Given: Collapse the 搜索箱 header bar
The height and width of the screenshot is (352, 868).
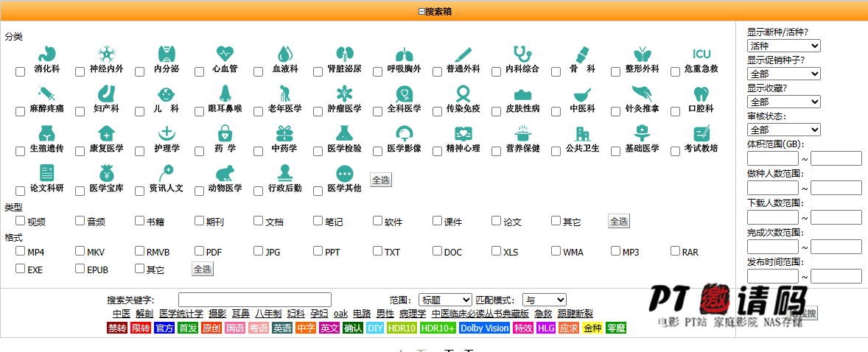Looking at the screenshot, I should [x=434, y=11].
